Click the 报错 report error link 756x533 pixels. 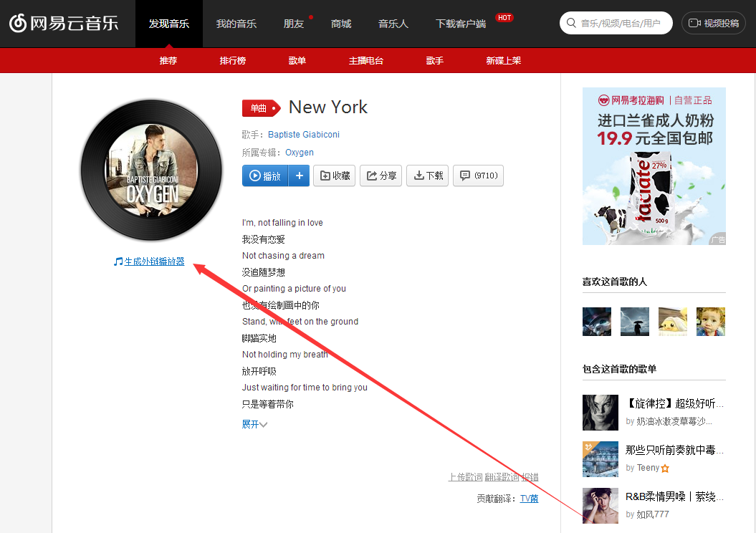pos(530,477)
